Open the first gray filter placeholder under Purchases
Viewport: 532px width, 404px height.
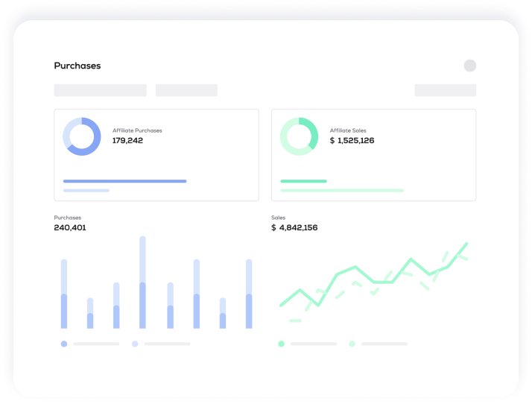coord(100,90)
